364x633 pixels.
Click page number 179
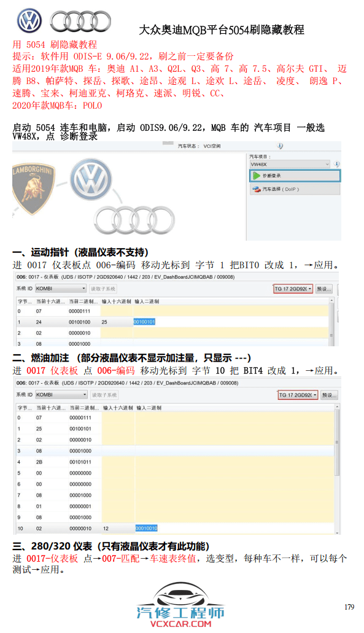349,607
